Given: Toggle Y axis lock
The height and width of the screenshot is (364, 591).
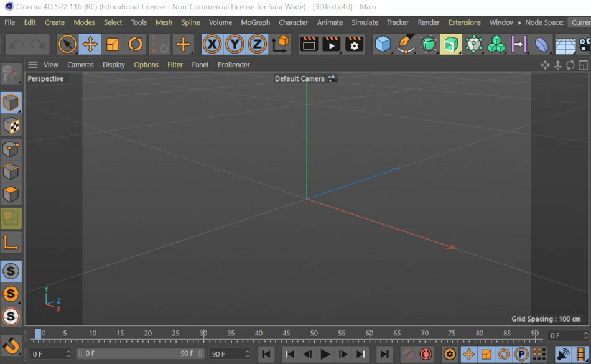Looking at the screenshot, I should click(235, 44).
